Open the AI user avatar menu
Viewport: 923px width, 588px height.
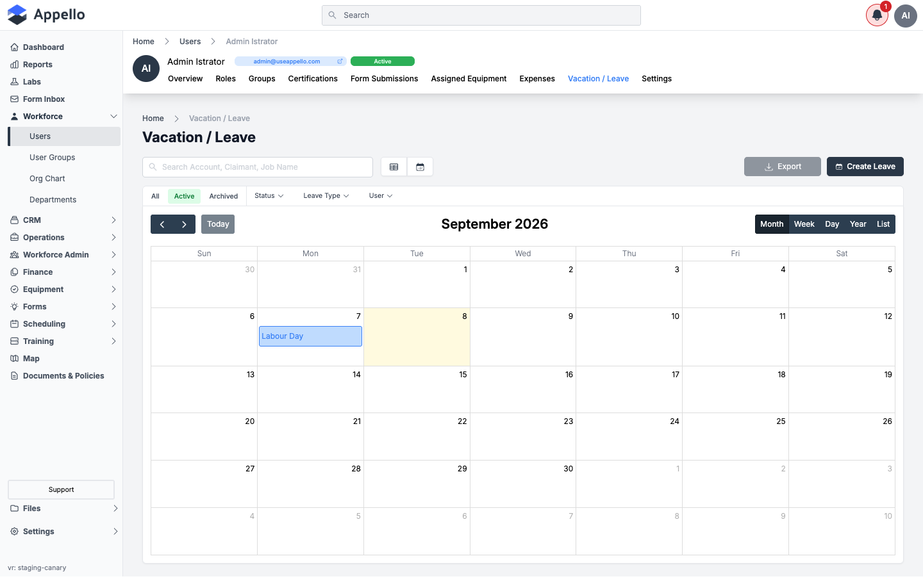point(906,15)
